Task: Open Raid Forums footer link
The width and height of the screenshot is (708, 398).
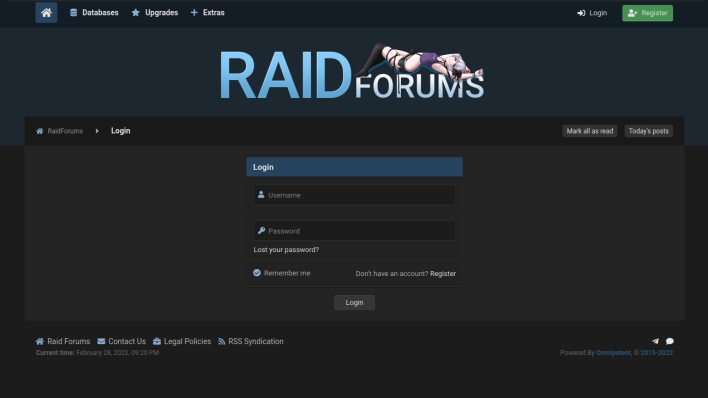Action: (69, 342)
